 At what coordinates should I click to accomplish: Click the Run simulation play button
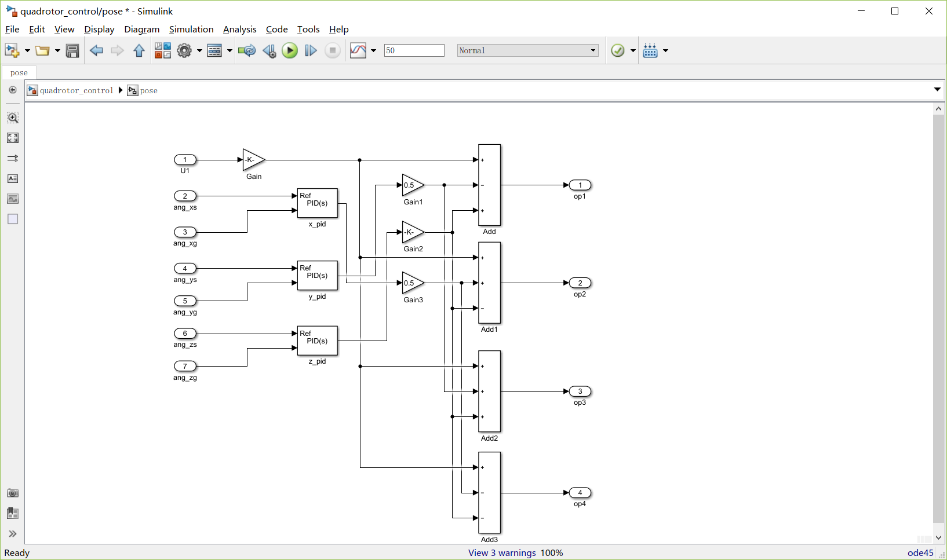click(290, 51)
